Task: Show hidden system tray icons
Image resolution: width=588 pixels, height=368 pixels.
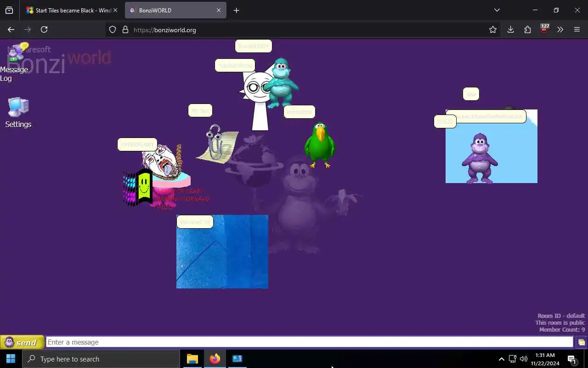Action: 502,359
